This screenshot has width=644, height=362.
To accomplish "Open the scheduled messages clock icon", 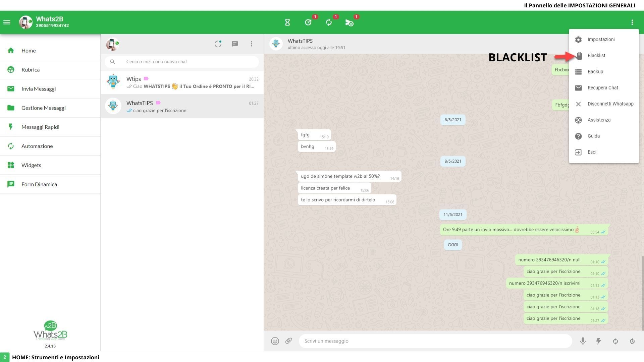I will click(x=308, y=22).
